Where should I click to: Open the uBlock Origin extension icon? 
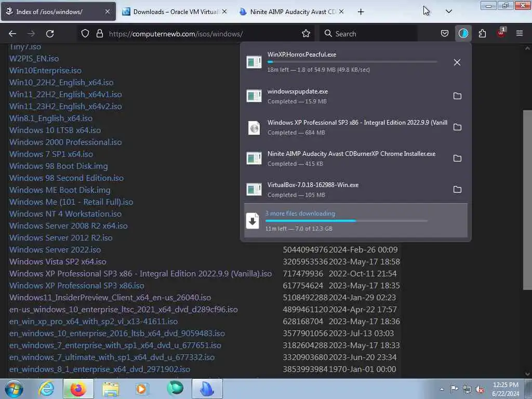tap(501, 33)
